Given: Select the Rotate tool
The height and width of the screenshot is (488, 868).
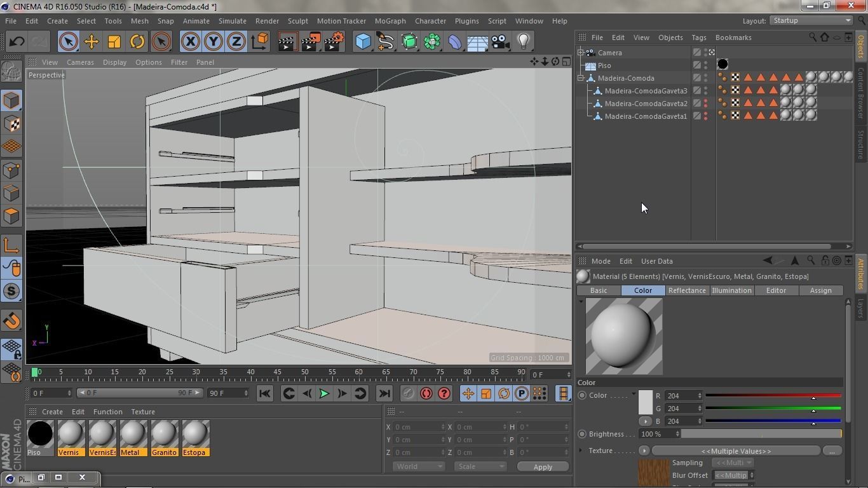Looking at the screenshot, I should (137, 42).
